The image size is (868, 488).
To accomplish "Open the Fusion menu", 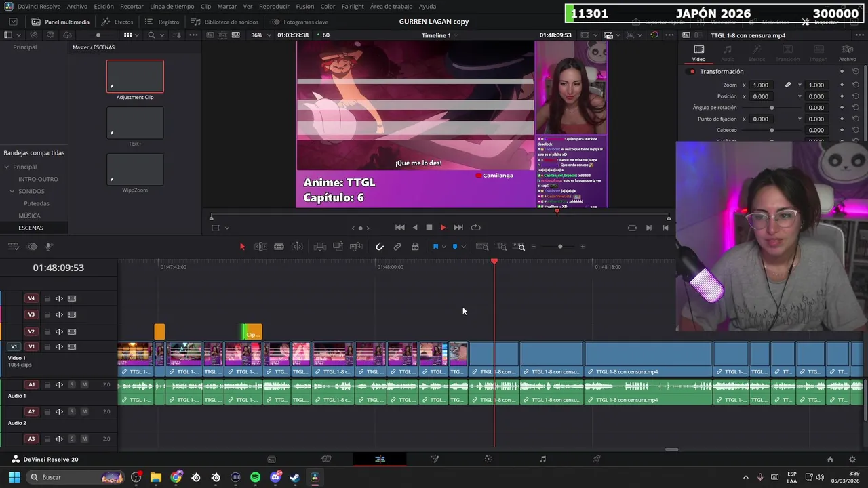I will click(x=304, y=6).
